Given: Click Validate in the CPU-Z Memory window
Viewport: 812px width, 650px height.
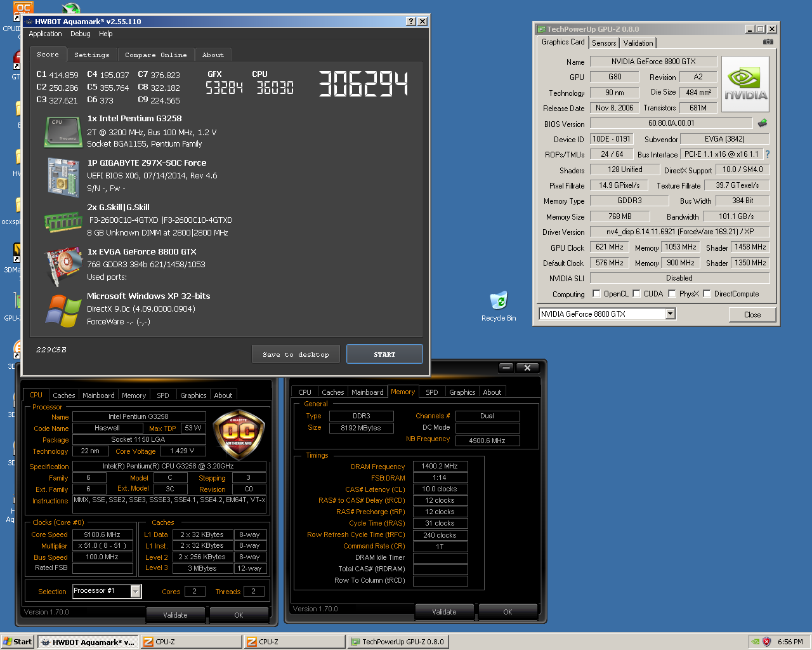Looking at the screenshot, I should [x=444, y=611].
